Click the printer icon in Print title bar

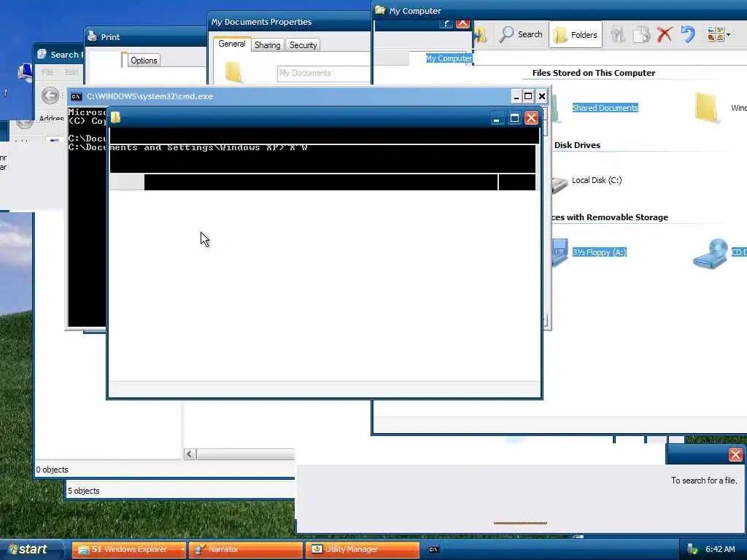coord(93,36)
